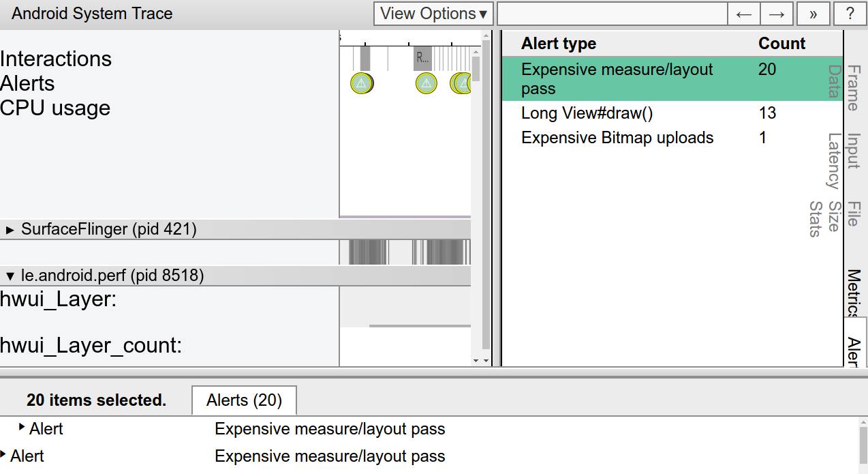The image size is (868, 474).
Task: Click the timeline vertical scrollbar down arrow
Action: click(x=485, y=360)
